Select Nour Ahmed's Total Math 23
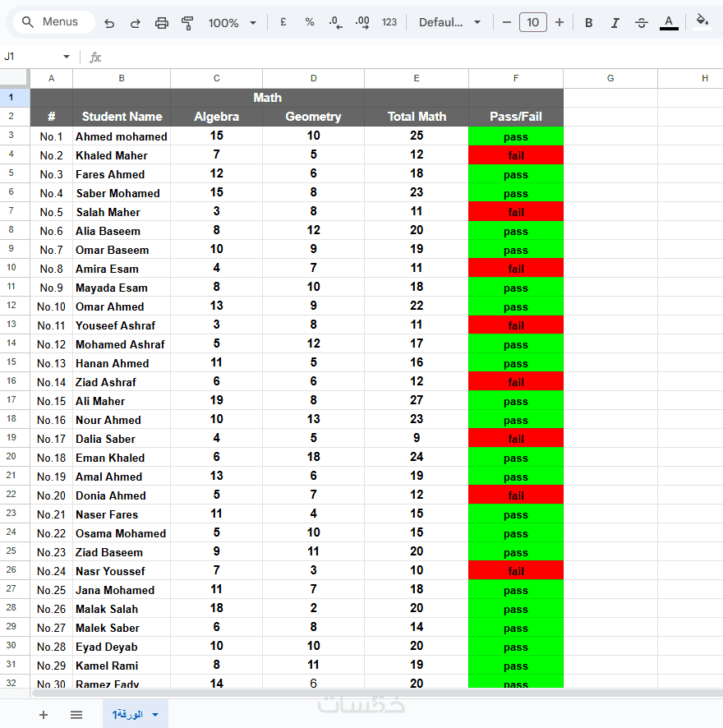The width and height of the screenshot is (723, 728). click(x=417, y=419)
